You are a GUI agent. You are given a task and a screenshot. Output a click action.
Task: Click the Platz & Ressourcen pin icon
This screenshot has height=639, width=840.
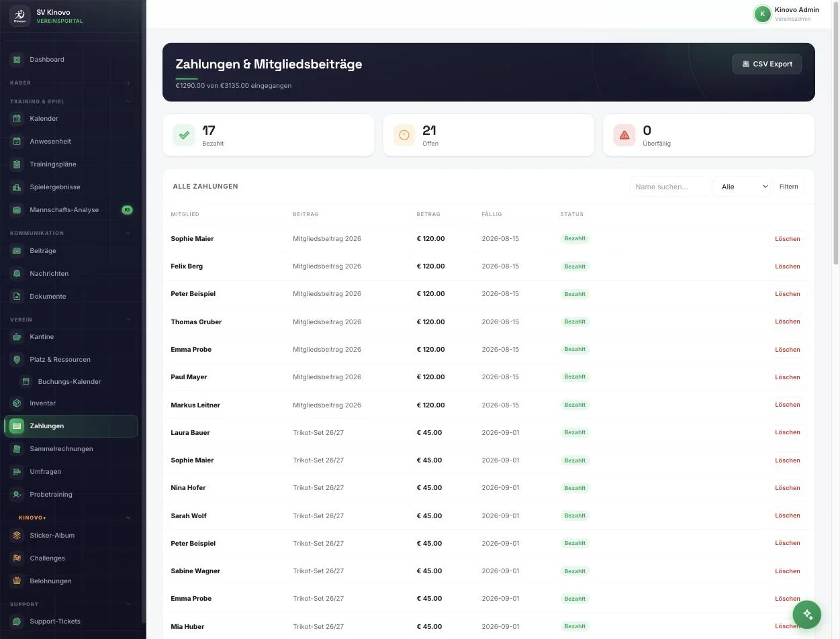(17, 360)
